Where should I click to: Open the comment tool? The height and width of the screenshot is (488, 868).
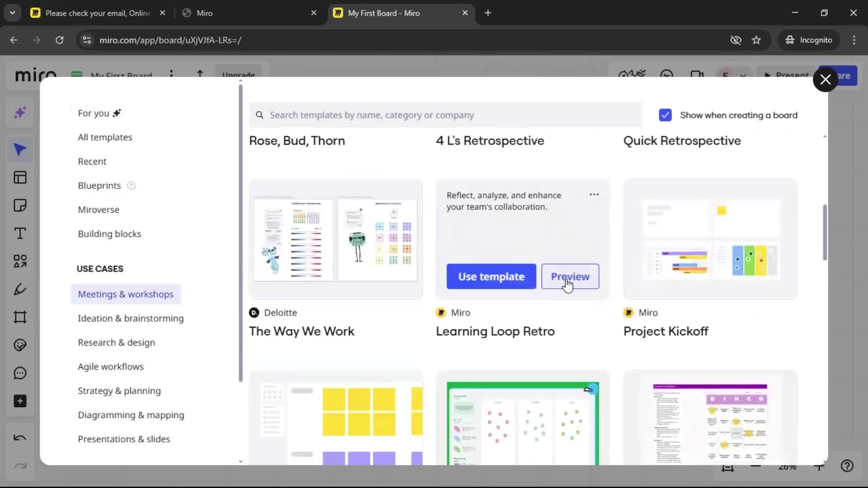point(20,373)
